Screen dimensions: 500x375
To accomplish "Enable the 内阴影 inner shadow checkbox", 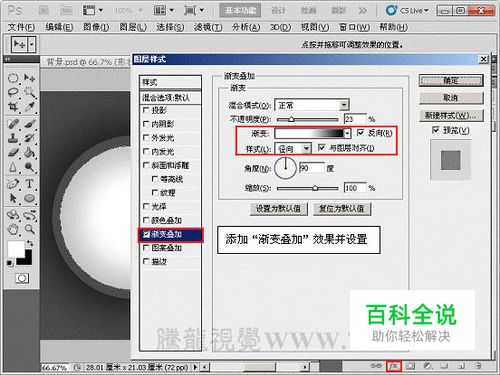I will [x=146, y=124].
